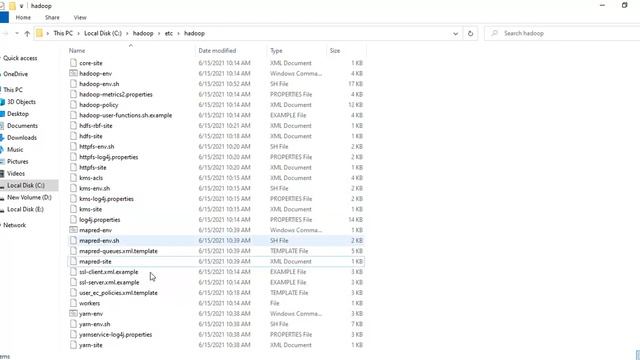Viewport: 640px width, 360px height.
Task: Expand chevron after etc in breadcrumb
Action: [178, 33]
